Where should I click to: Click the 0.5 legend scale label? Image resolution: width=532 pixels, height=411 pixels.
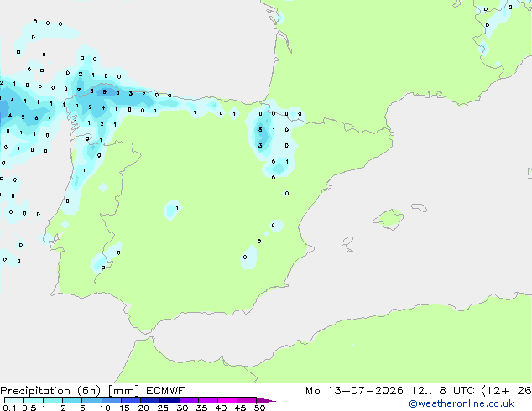(29, 408)
